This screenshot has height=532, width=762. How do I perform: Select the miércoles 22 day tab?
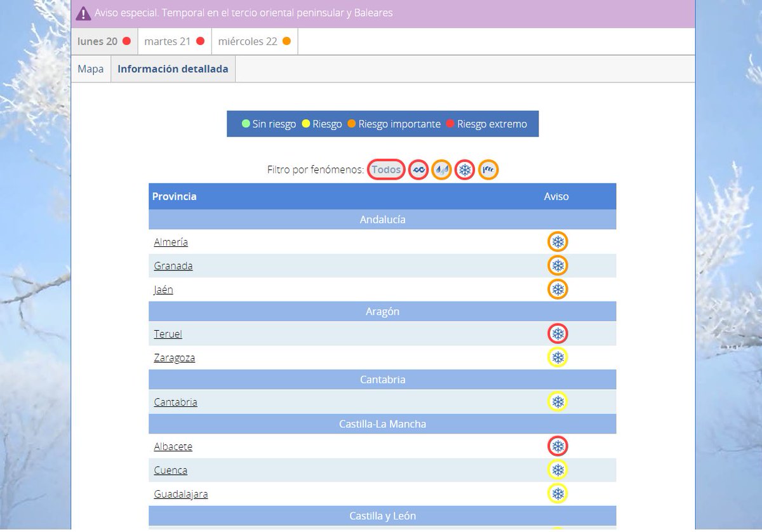tap(255, 41)
